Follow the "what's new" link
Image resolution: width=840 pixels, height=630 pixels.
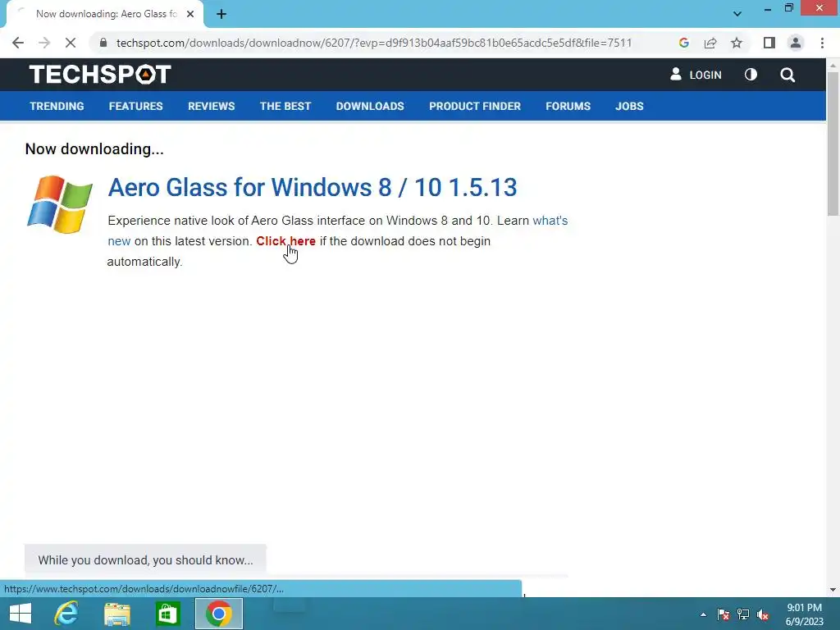(x=550, y=221)
